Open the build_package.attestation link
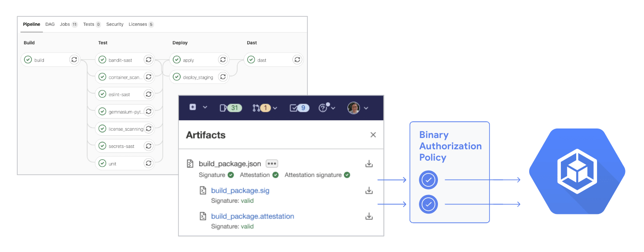Screen dimensions: 644x252 tap(253, 216)
